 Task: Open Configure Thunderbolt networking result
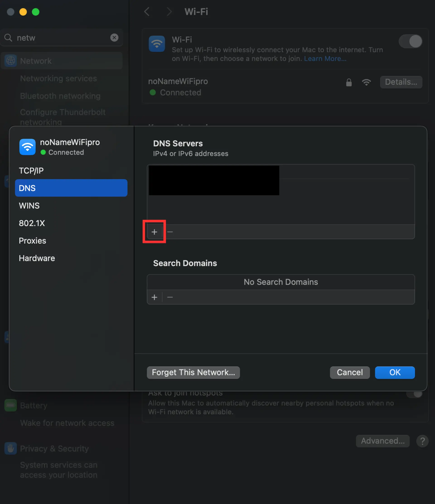point(63,117)
